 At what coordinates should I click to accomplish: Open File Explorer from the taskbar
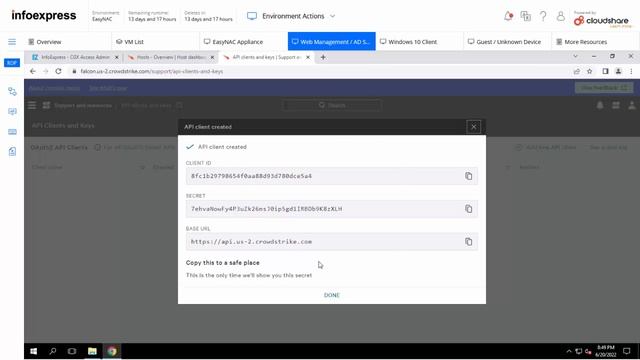92,351
